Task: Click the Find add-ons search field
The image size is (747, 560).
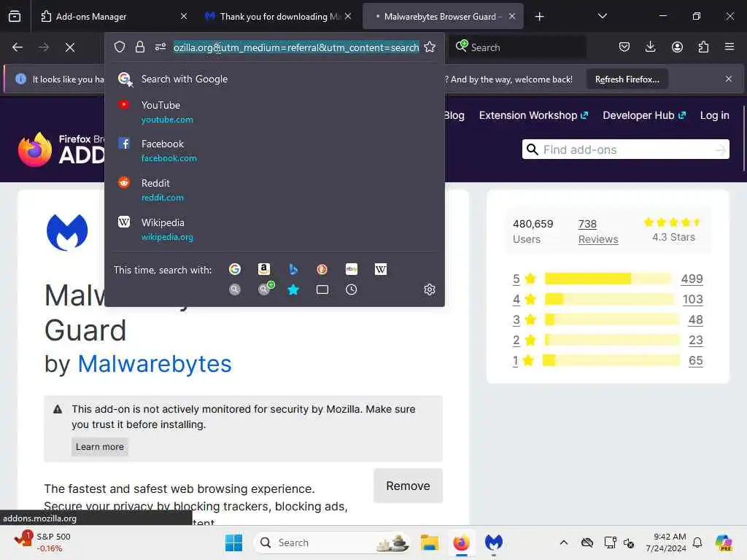Action: point(625,149)
